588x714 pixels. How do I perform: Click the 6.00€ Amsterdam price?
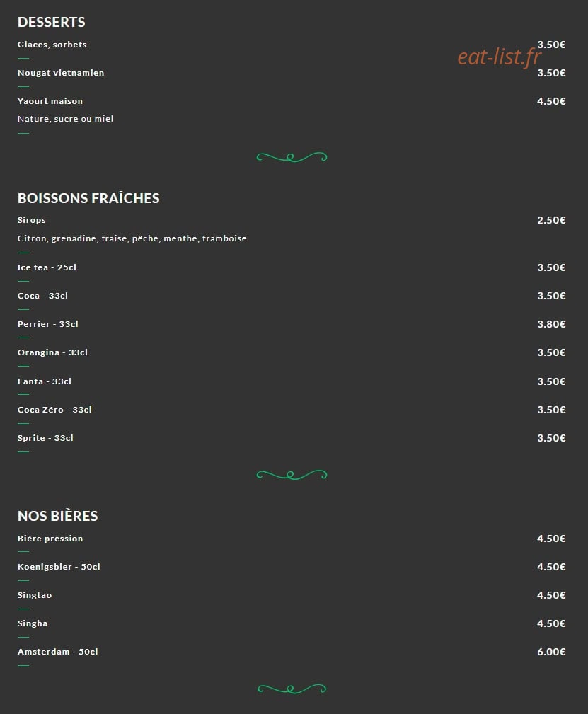pos(551,652)
